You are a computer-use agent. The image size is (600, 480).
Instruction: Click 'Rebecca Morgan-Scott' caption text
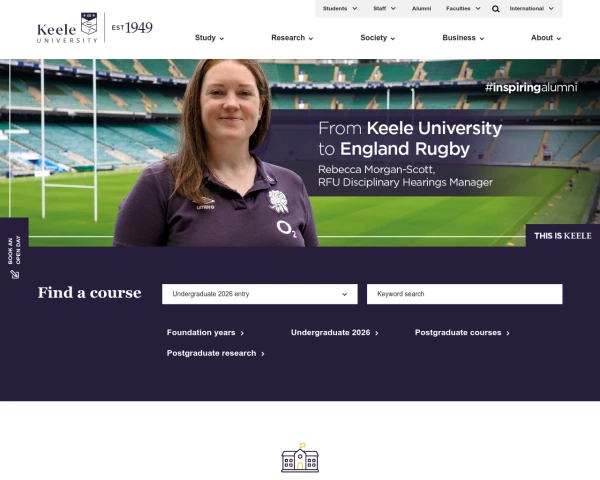tap(376, 169)
